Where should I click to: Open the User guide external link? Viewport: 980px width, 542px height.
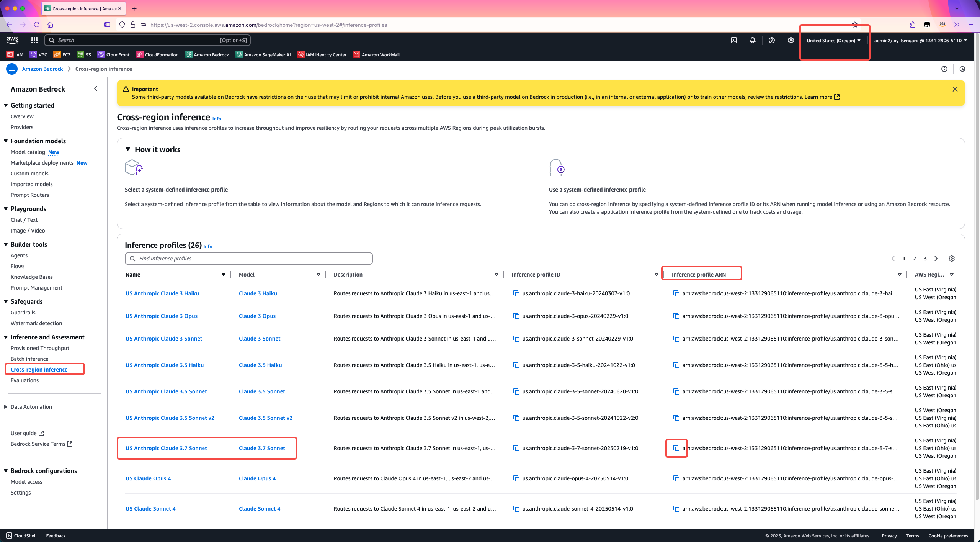click(x=28, y=433)
